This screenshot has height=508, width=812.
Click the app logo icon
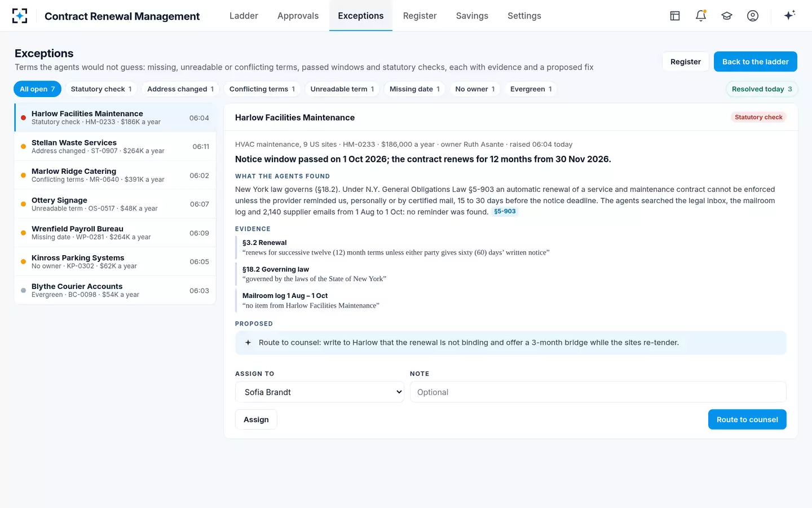pyautogui.click(x=20, y=16)
